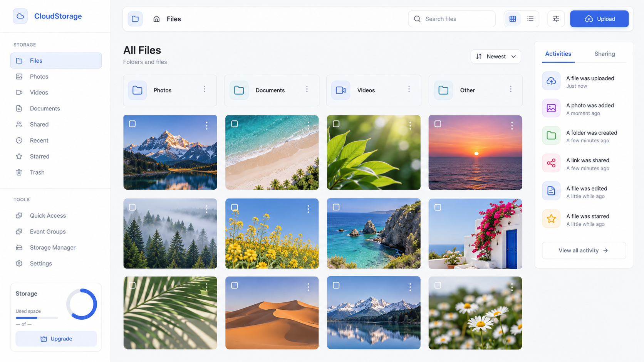Switch to list view layout
The width and height of the screenshot is (644, 362).
point(530,19)
